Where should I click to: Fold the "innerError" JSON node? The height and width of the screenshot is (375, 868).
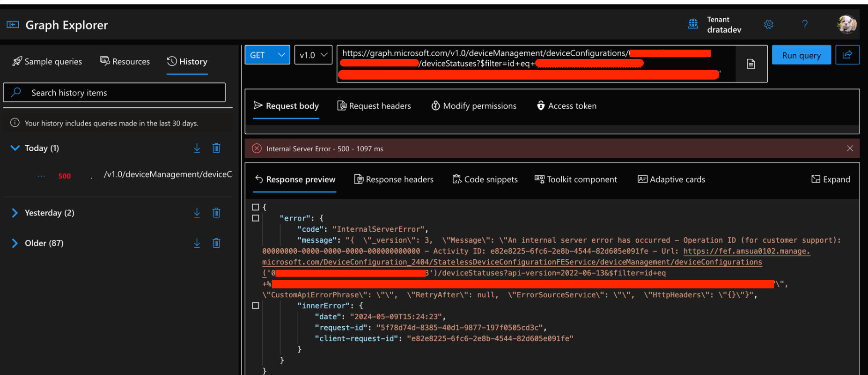255,306
